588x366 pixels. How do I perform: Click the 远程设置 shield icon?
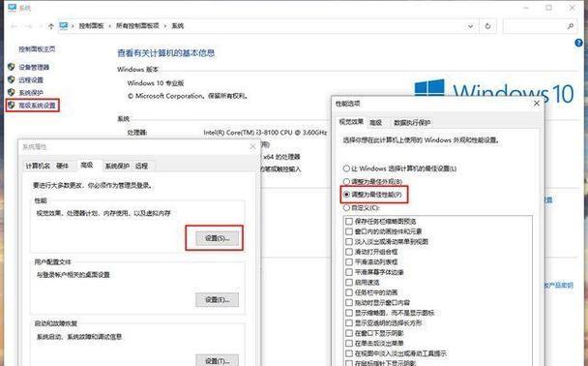(11, 79)
